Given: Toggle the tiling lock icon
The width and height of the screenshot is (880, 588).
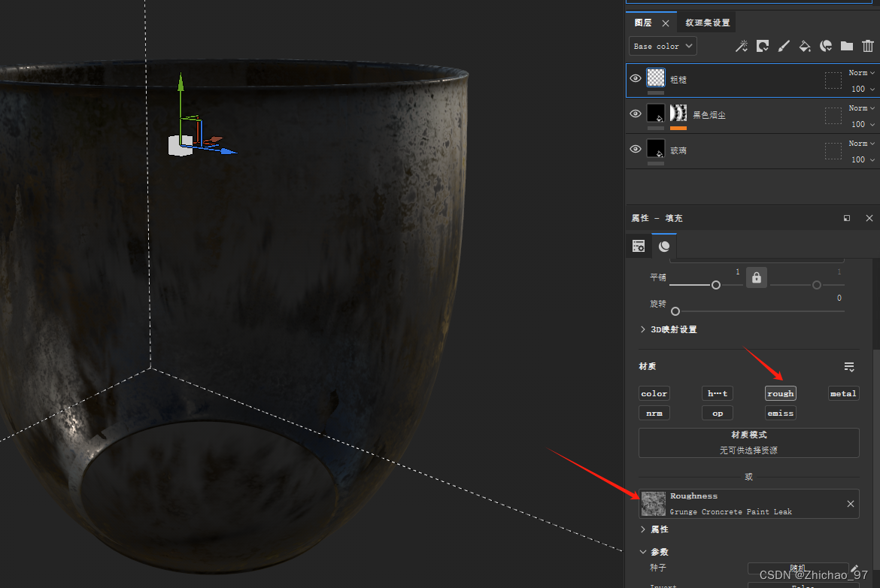Looking at the screenshot, I should [x=757, y=277].
